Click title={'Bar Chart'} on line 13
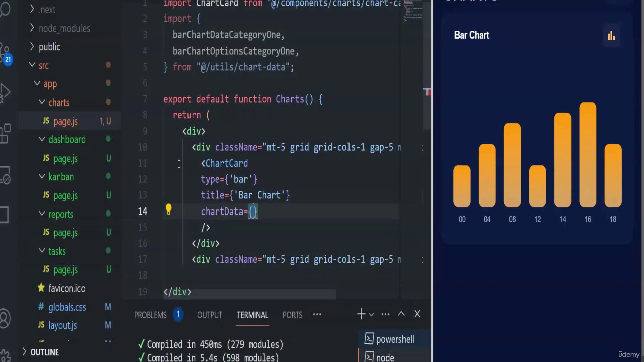The image size is (644, 362). tap(245, 195)
